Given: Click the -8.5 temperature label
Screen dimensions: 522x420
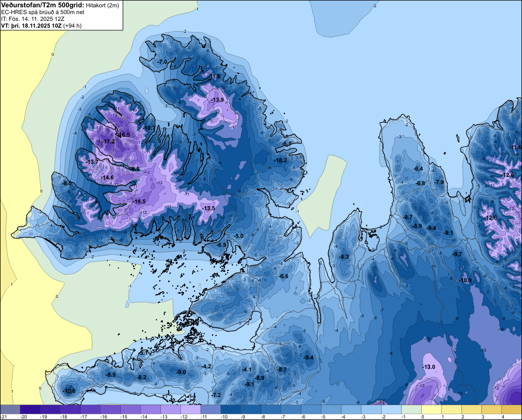Looking at the screenshot, I should 111,375.
